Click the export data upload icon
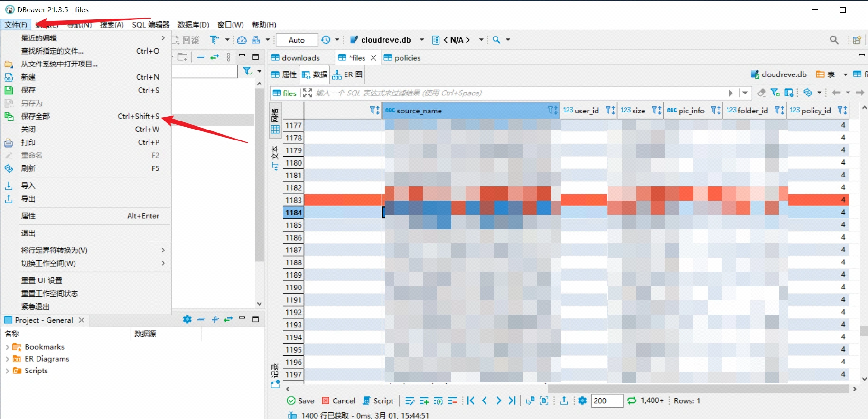Viewport: 868px width, 419px height. point(564,401)
